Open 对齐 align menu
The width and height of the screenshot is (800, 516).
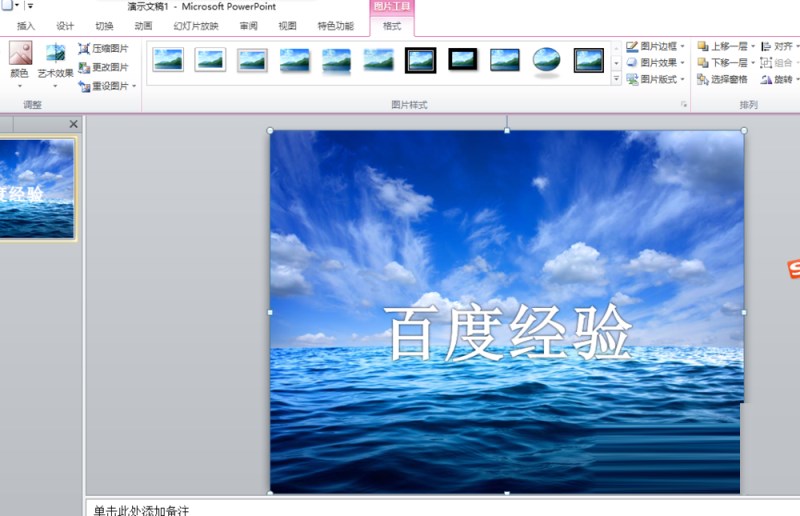coord(778,46)
